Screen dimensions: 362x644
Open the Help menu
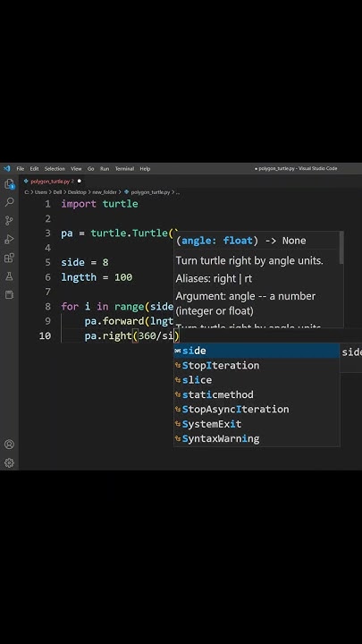tap(145, 168)
